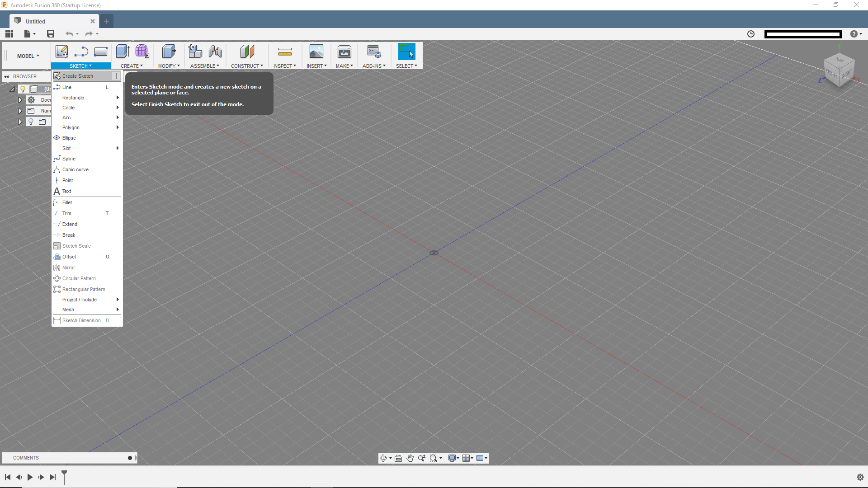The image size is (868, 488).
Task: Expand Document Settings tree node
Action: pyautogui.click(x=20, y=100)
